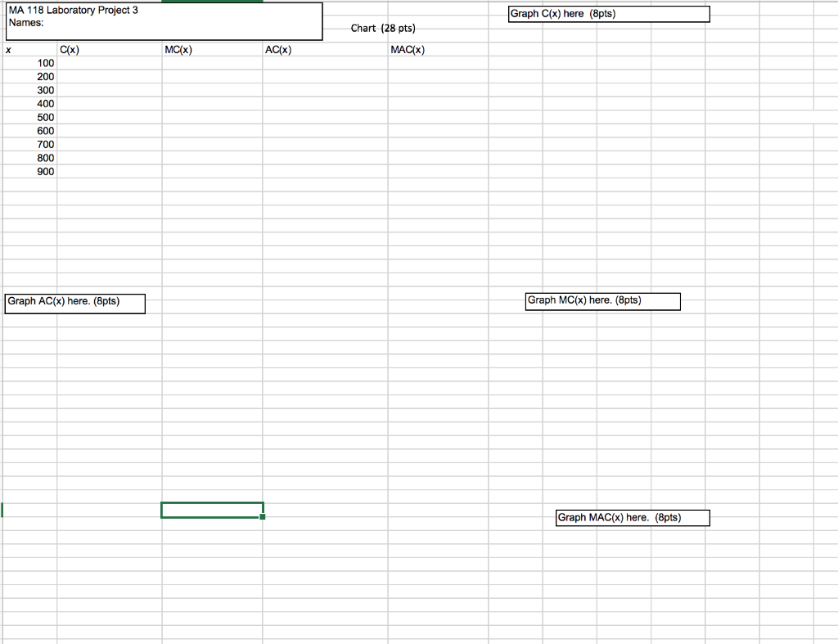Click the cell containing 400
The image size is (838, 644).
(30, 104)
